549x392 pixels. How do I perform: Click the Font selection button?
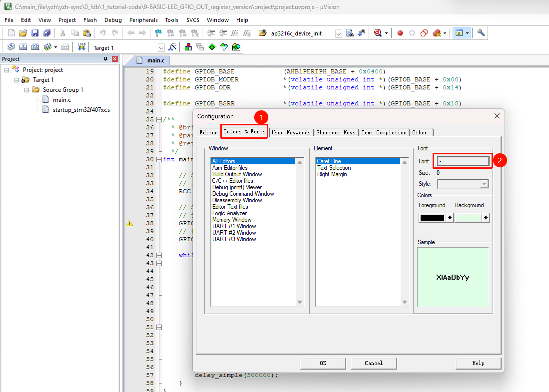[x=463, y=161]
